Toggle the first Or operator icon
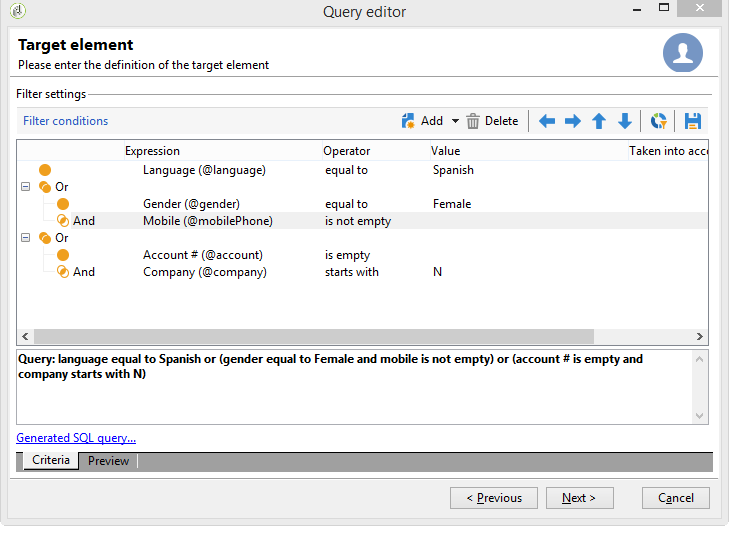The image size is (736, 541). (45, 187)
